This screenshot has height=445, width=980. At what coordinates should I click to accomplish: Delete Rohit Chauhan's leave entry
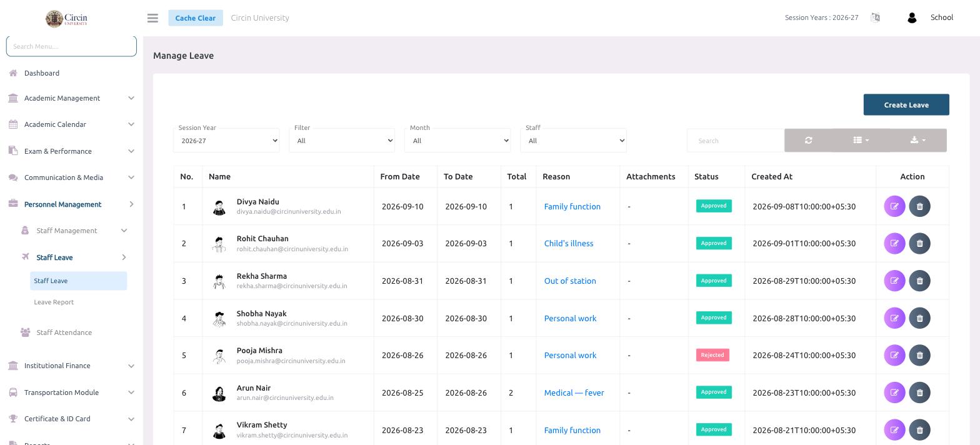coord(919,243)
